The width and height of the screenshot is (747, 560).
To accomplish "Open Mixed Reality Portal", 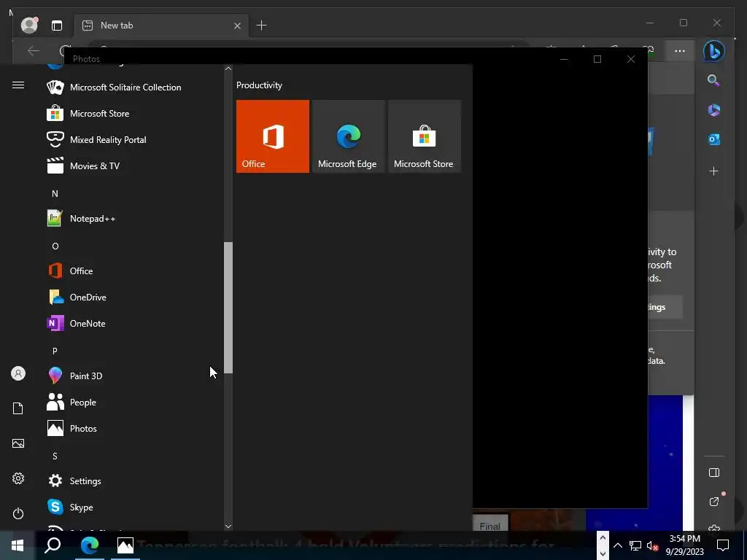I will click(133, 139).
